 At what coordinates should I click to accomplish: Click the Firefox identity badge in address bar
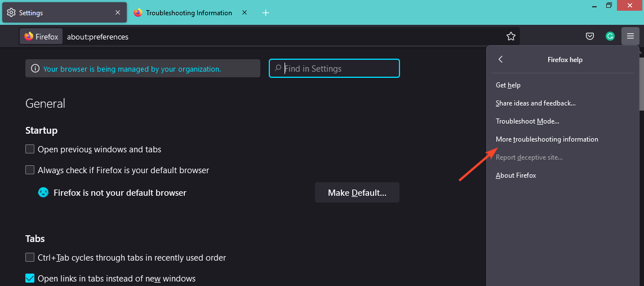click(41, 37)
